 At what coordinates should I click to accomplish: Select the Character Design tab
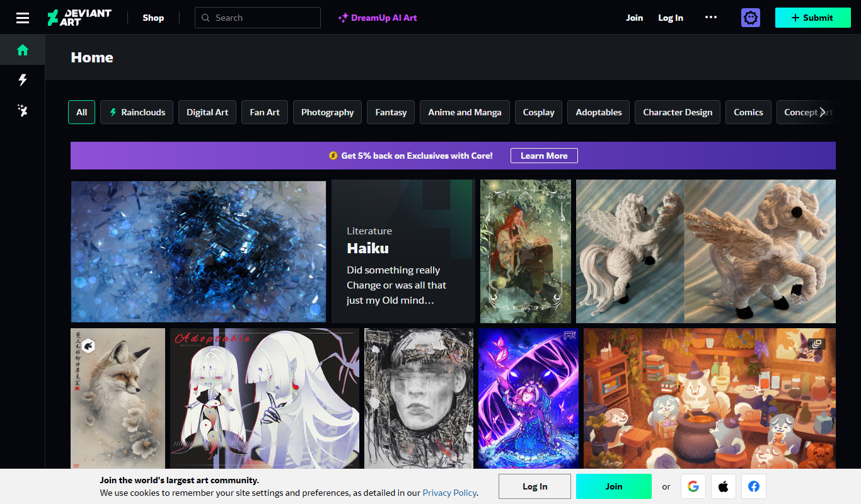click(678, 112)
